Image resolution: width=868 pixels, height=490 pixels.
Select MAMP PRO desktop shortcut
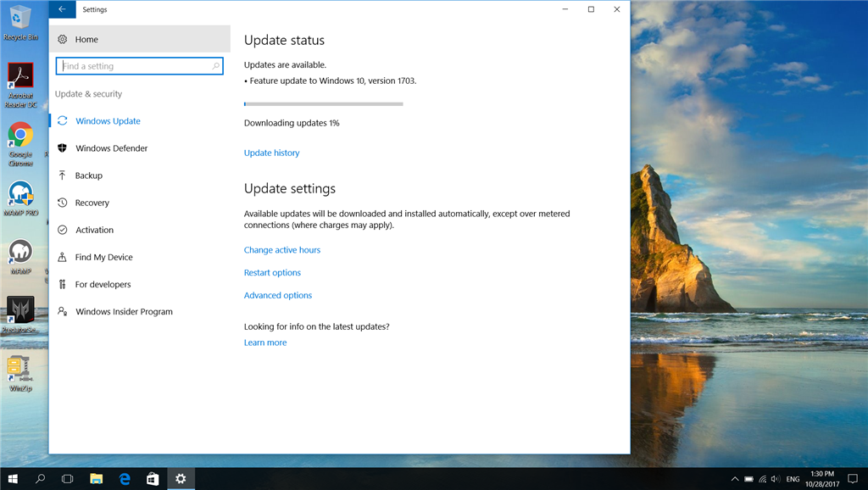(20, 198)
